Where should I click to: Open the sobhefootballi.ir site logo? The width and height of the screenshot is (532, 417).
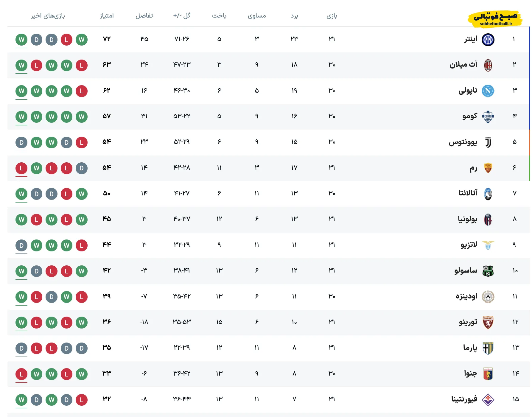tap(495, 19)
